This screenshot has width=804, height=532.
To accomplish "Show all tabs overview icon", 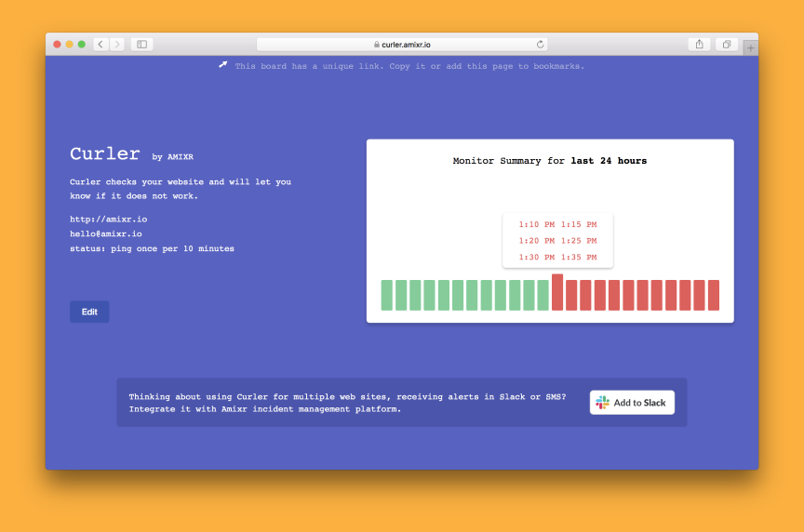I will coord(727,45).
